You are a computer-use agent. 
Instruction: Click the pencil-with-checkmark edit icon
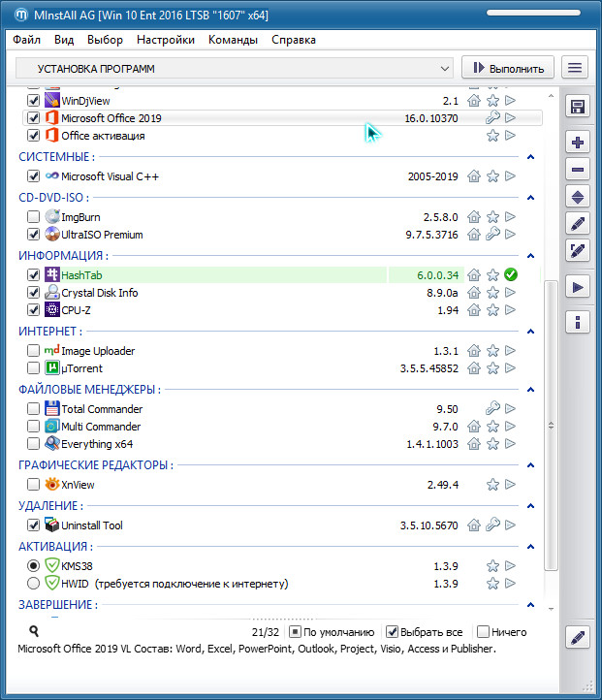click(578, 250)
